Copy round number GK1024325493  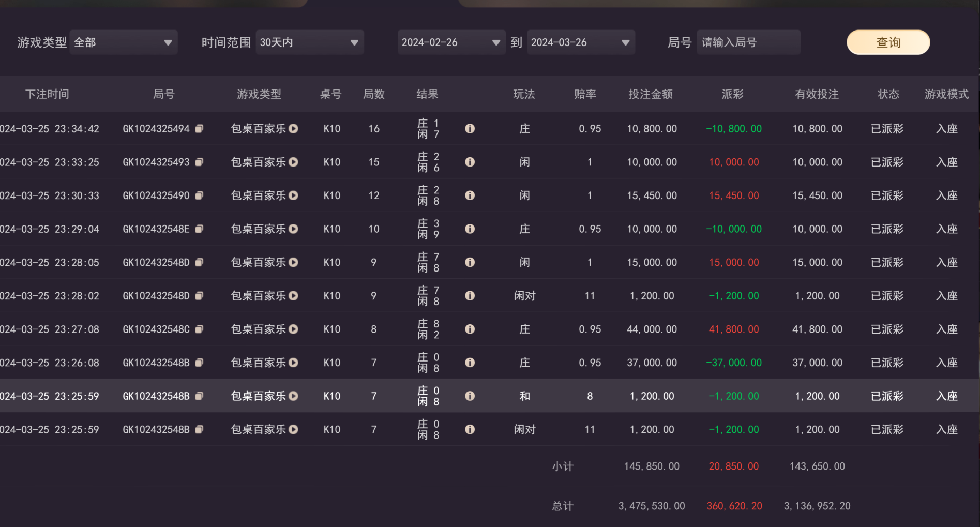(199, 162)
